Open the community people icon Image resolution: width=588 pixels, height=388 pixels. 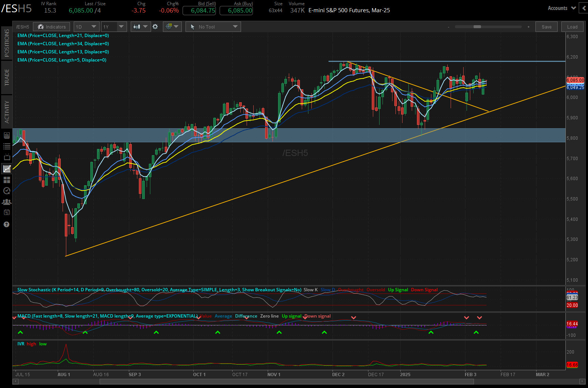[7, 202]
